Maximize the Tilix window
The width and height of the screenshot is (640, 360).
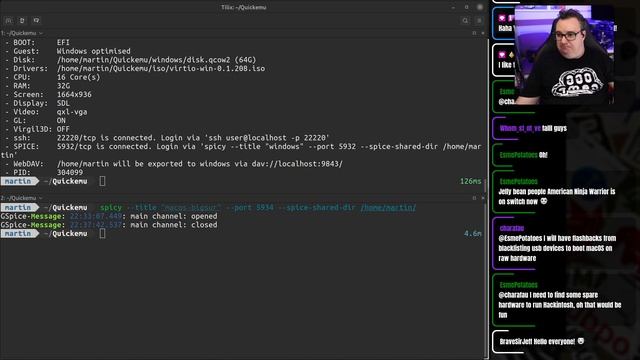pos(467,7)
